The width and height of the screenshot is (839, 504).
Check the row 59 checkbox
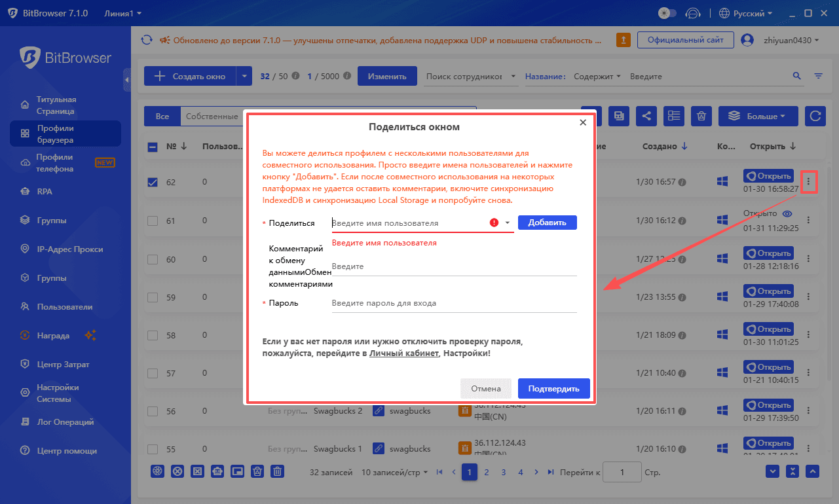pyautogui.click(x=153, y=297)
